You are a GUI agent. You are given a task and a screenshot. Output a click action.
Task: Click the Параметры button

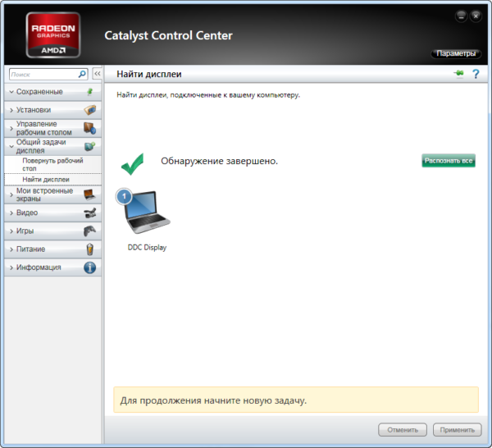(456, 53)
